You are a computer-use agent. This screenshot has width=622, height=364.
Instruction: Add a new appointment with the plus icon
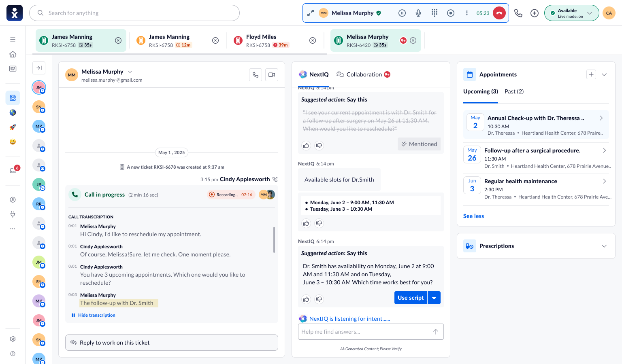[x=591, y=74]
